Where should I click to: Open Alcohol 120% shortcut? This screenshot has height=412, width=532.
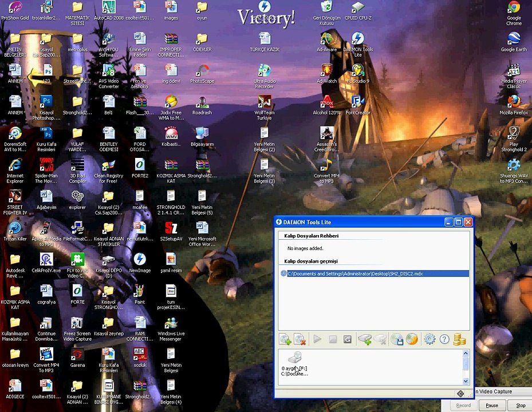326,105
